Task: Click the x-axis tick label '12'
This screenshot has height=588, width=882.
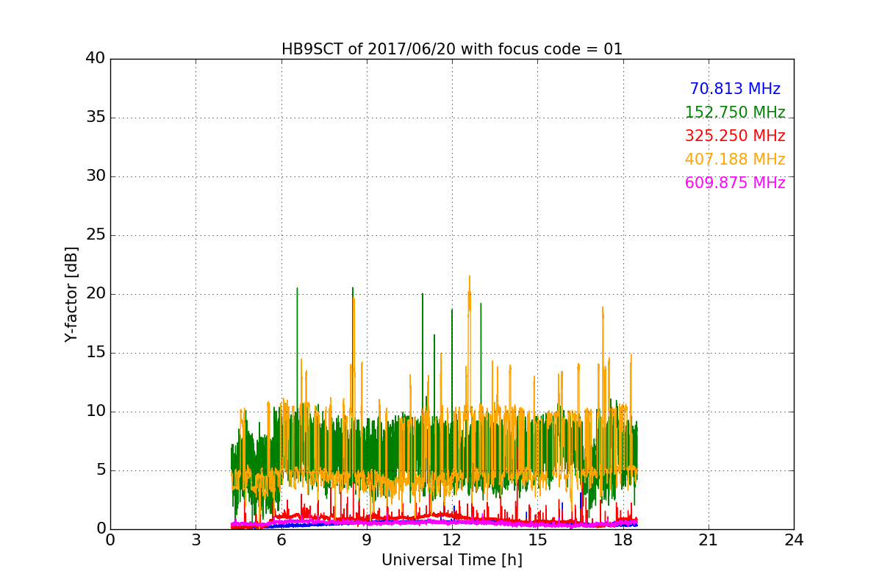Action: coord(452,539)
